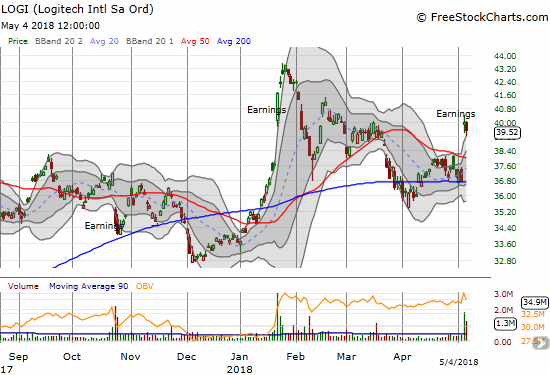Click the 34.40 price axis label
The image size is (550, 375).
pyautogui.click(x=505, y=228)
